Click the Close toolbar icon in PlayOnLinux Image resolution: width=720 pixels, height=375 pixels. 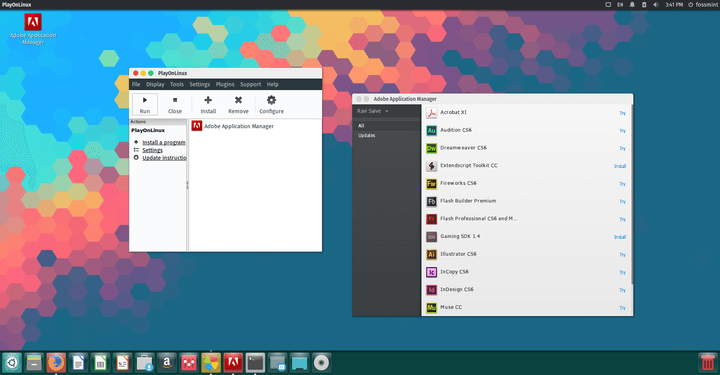[x=175, y=104]
